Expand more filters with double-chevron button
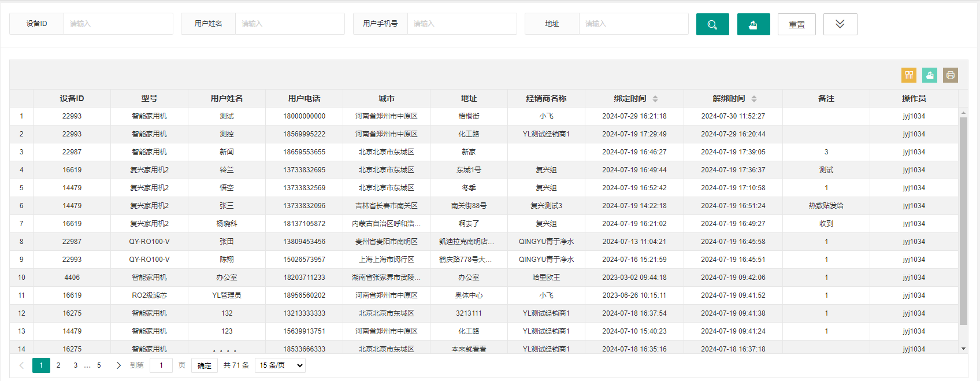Viewport: 980px width, 381px height. pyautogui.click(x=840, y=24)
